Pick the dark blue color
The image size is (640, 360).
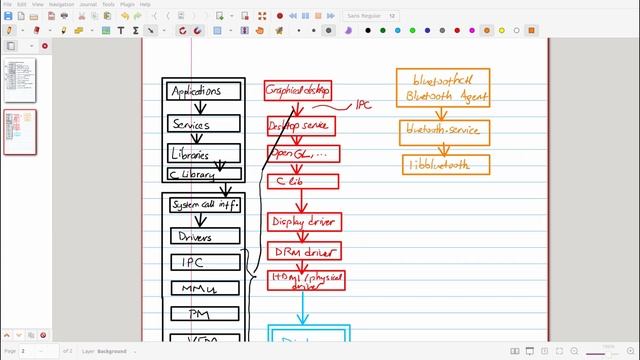(x=427, y=30)
